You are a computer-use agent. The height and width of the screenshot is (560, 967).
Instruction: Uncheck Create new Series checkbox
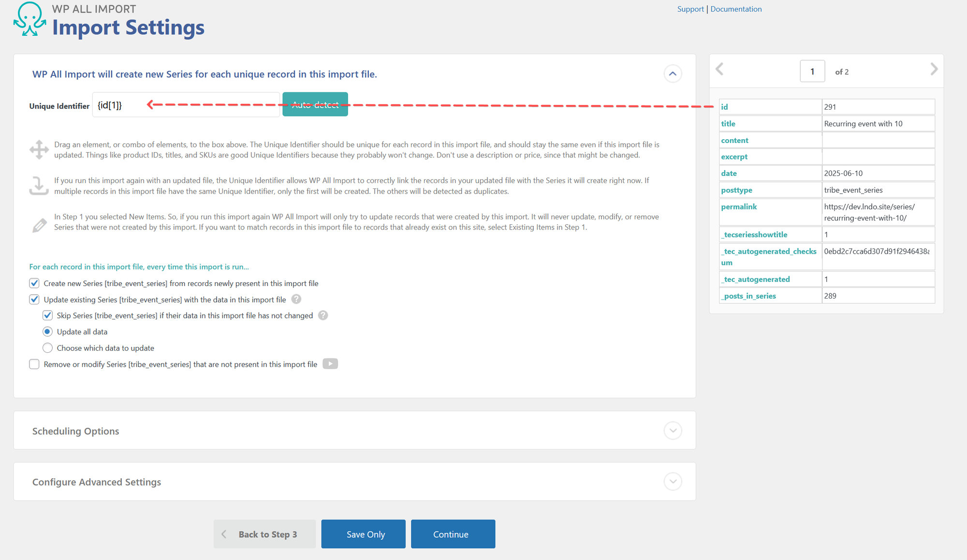click(x=34, y=283)
